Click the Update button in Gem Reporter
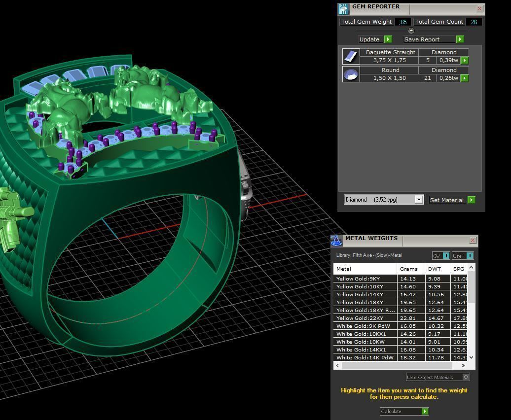Viewport: 511px width, 420px height. [371, 39]
